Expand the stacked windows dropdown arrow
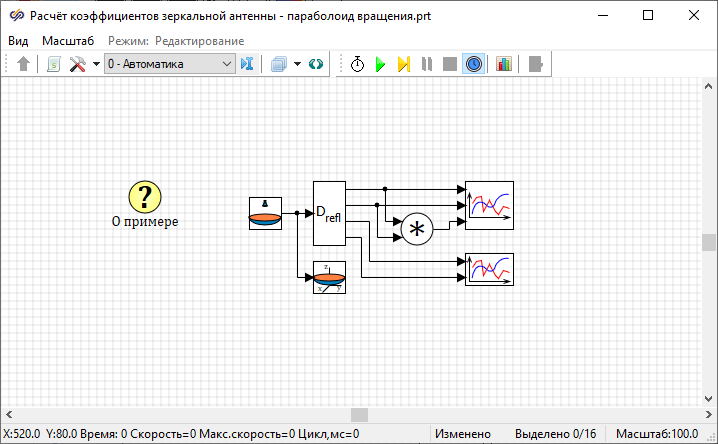Image resolution: width=718 pixels, height=444 pixels. tap(297, 64)
